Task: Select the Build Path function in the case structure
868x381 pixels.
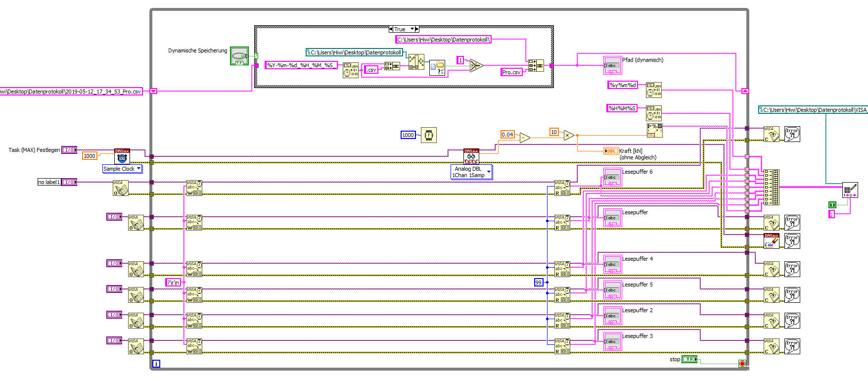Action: [x=416, y=62]
